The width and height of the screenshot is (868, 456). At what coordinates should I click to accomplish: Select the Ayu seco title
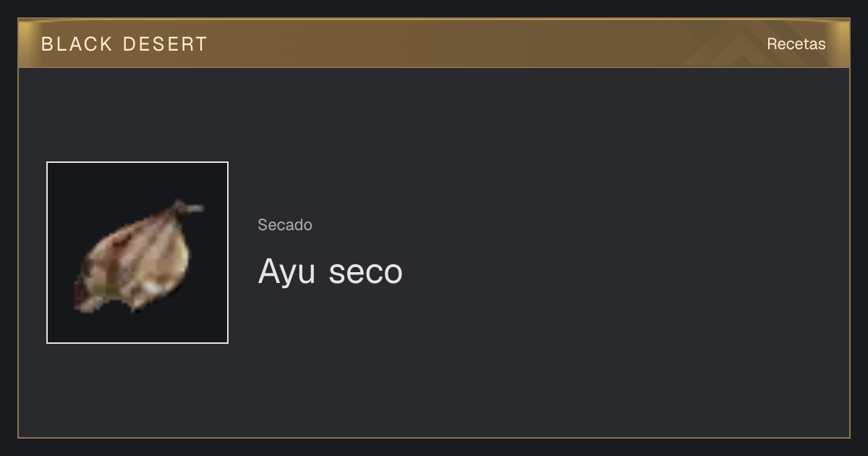click(330, 271)
